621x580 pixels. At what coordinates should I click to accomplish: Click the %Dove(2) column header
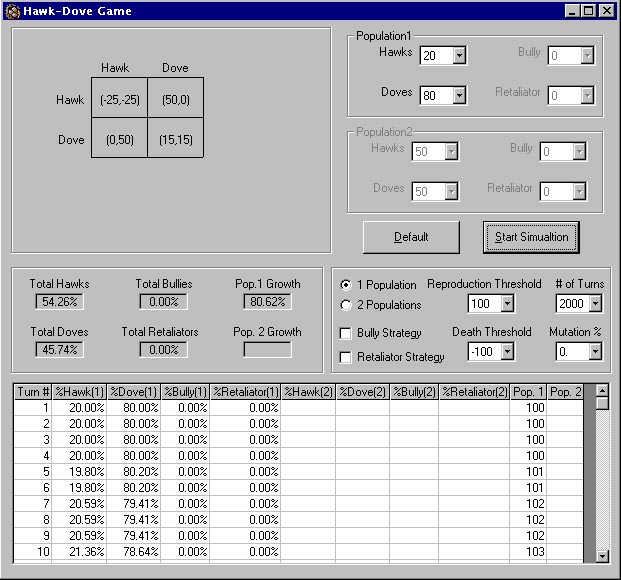363,392
